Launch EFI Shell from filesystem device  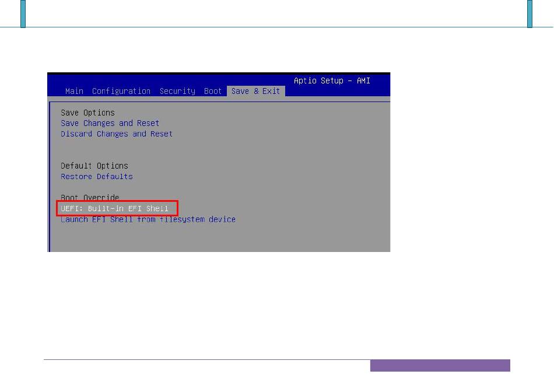click(x=148, y=219)
